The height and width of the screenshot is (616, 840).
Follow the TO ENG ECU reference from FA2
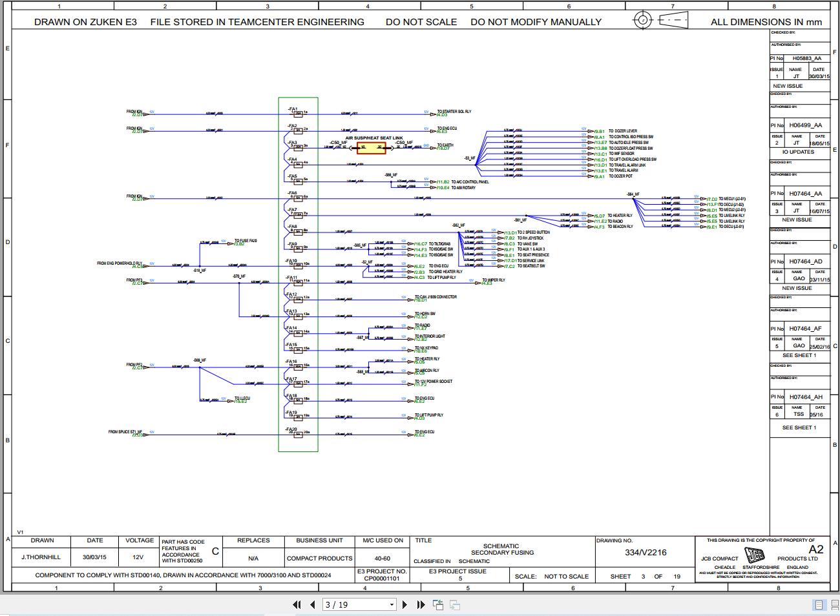click(x=447, y=128)
